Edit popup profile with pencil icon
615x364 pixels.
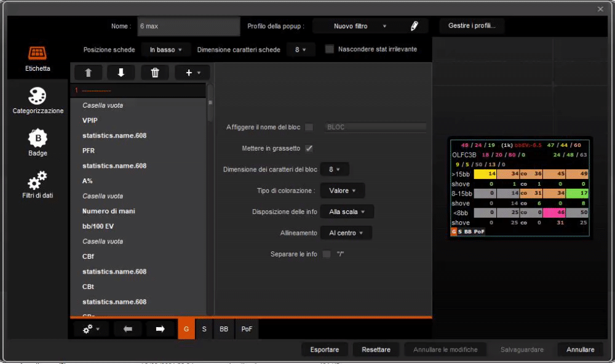pos(414,26)
